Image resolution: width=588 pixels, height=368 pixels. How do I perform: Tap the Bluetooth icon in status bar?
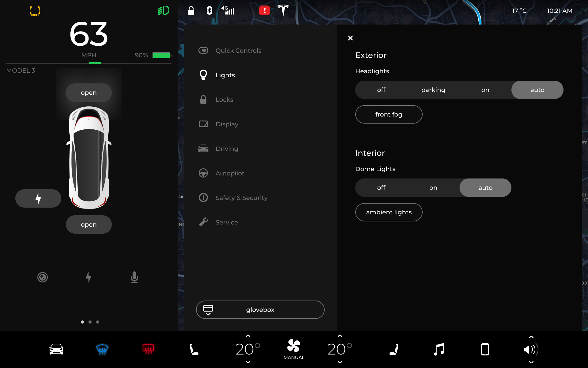click(209, 11)
